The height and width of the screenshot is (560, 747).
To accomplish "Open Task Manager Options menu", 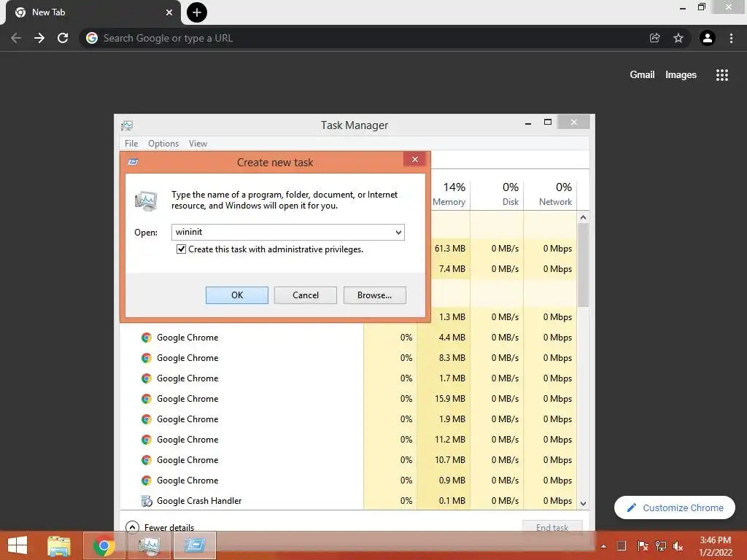I will pos(163,144).
